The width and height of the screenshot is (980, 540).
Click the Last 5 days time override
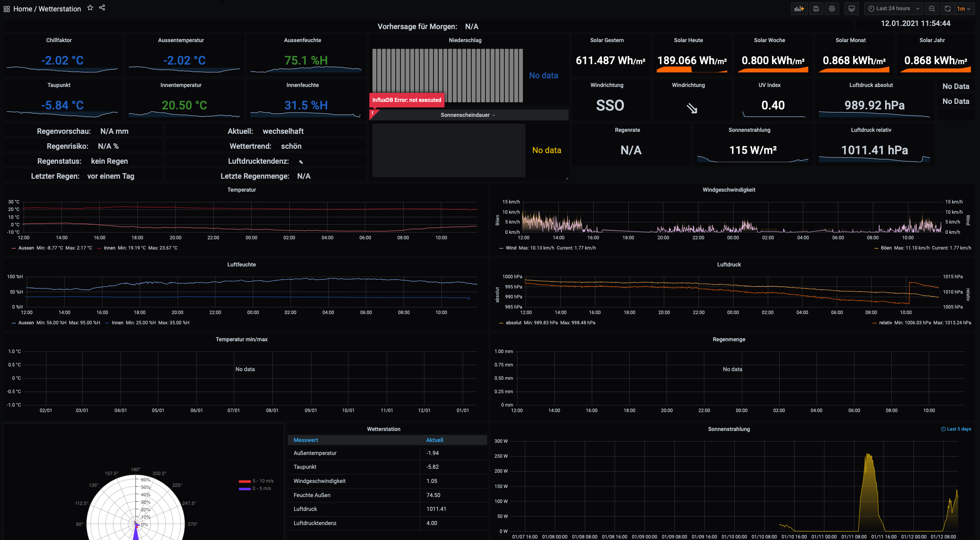956,429
